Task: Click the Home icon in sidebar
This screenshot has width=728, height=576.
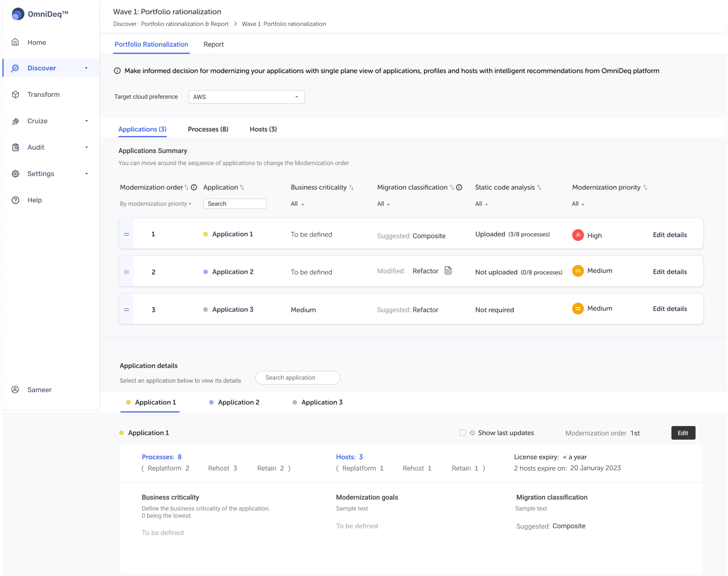Action: pos(15,42)
